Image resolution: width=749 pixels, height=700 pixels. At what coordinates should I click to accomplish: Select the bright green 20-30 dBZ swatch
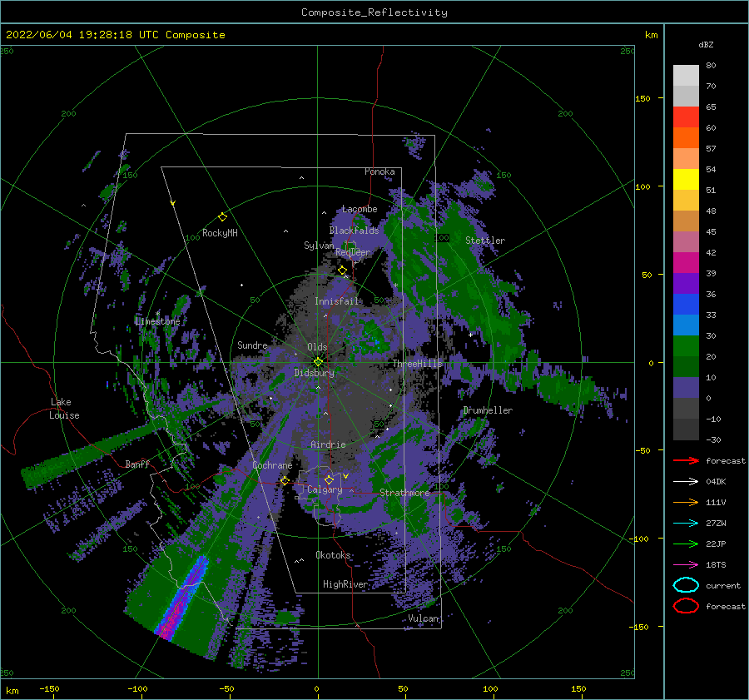(686, 346)
